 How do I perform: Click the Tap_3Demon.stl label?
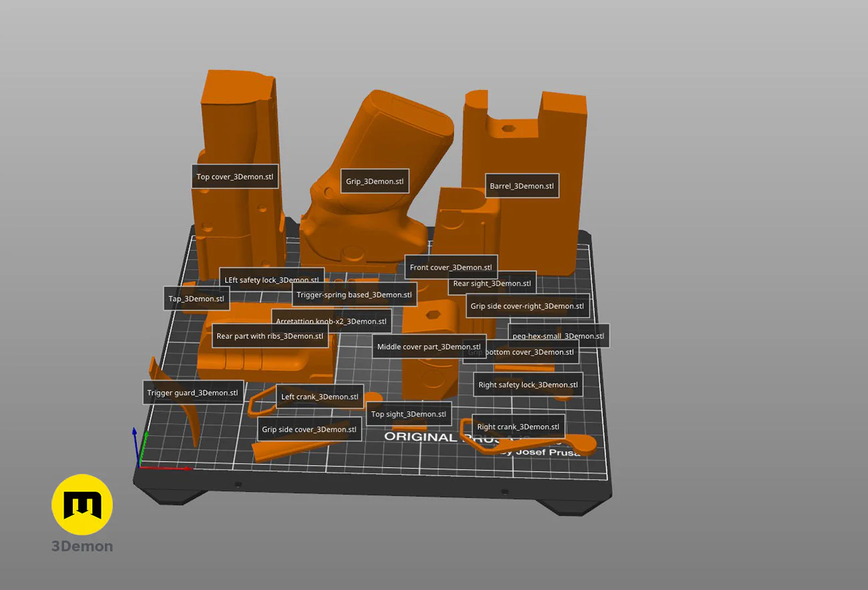[x=196, y=298]
